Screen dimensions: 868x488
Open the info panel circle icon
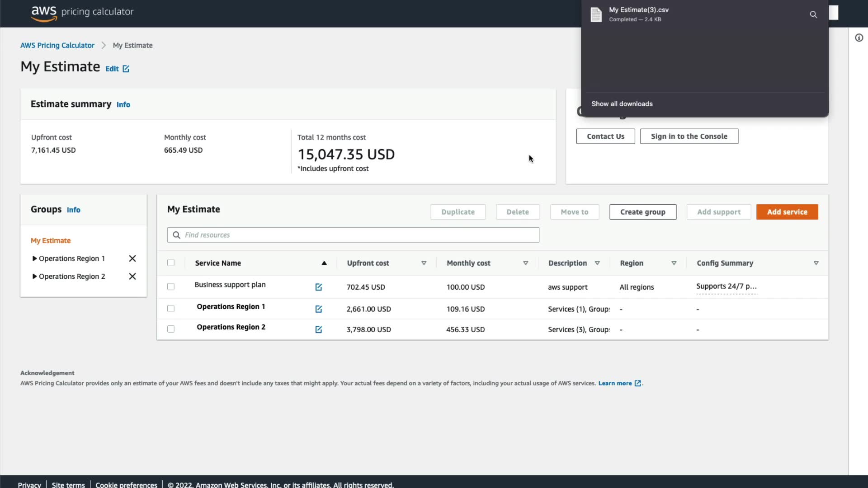click(x=859, y=38)
